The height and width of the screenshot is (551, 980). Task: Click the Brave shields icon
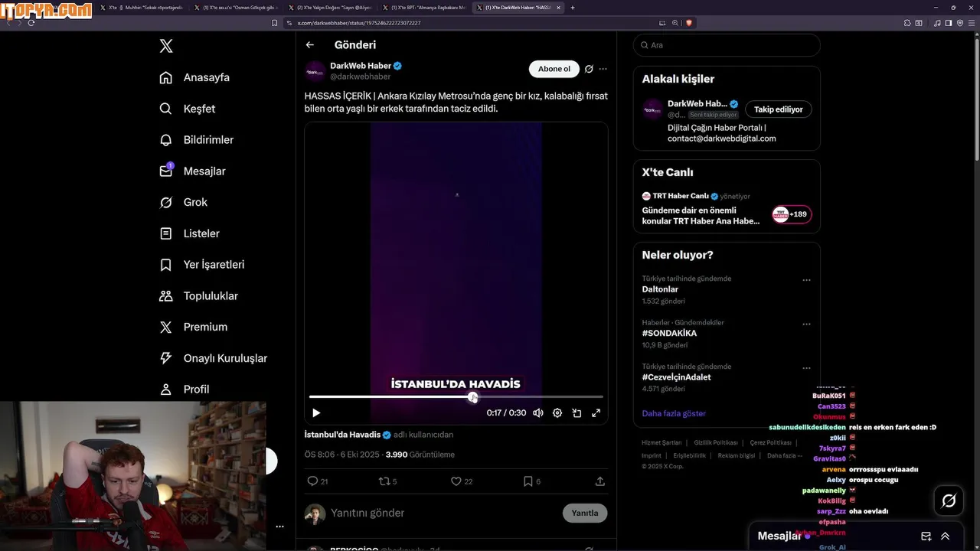[689, 23]
